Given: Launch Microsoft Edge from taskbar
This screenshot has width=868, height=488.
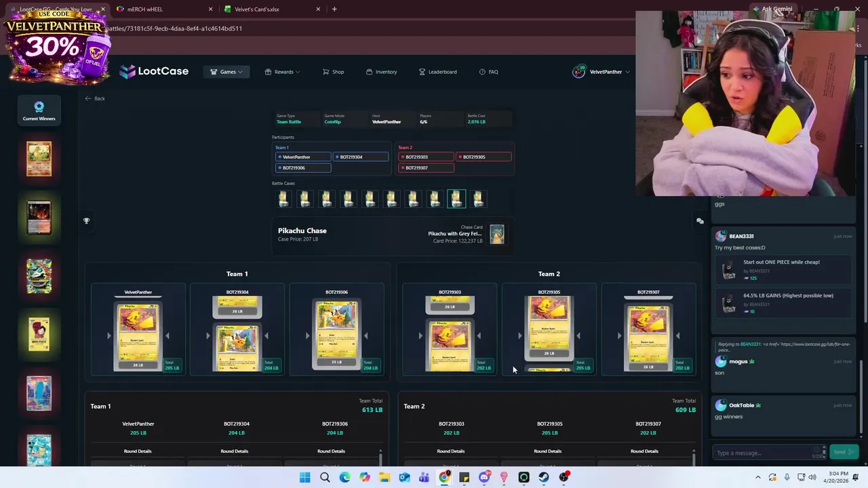Looking at the screenshot, I should (344, 477).
